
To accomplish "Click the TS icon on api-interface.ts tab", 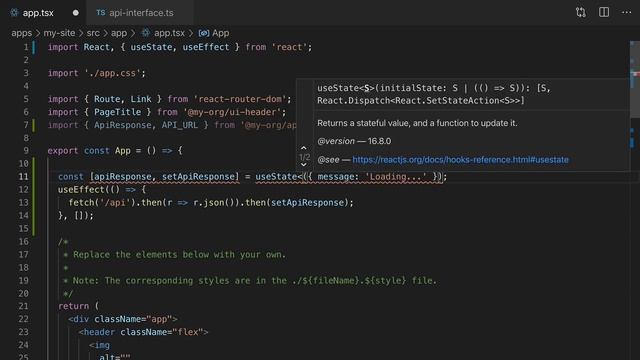I will point(100,13).
